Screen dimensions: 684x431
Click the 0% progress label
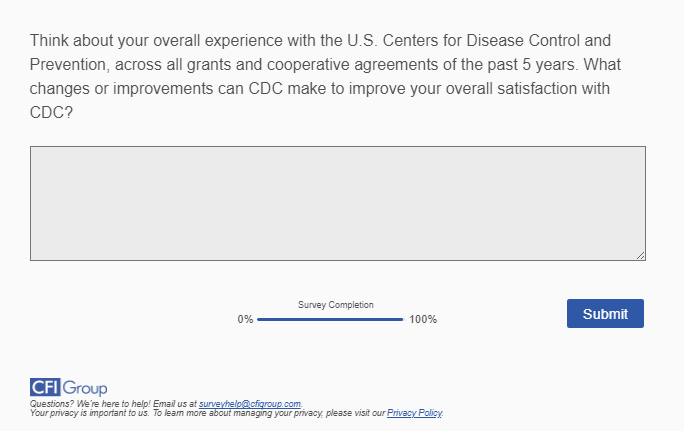point(245,320)
